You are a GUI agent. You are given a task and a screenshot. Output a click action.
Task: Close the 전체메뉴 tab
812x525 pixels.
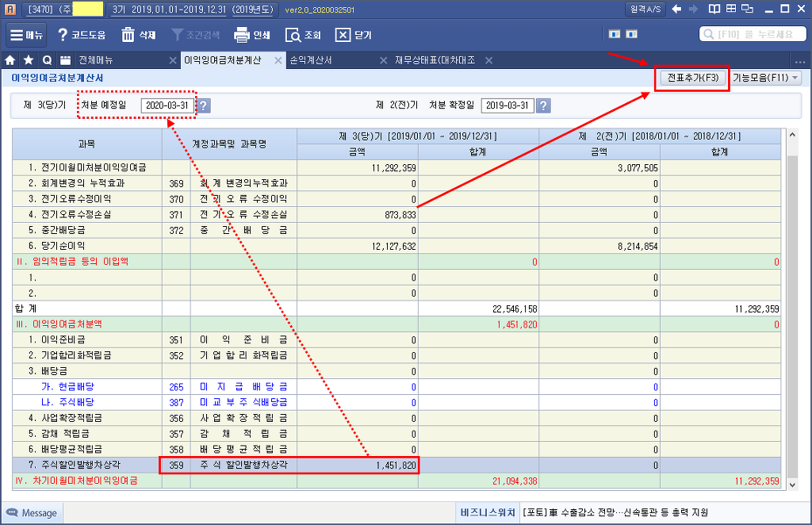(173, 60)
